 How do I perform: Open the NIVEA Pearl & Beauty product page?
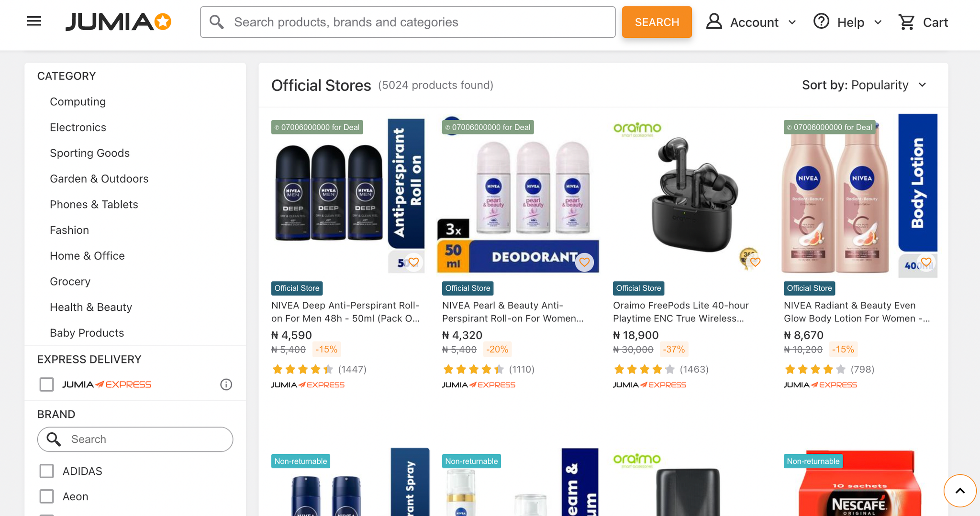tap(517, 311)
